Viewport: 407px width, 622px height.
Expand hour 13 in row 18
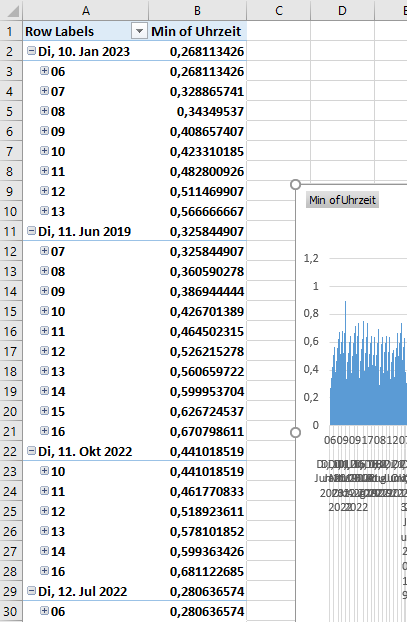coord(44,371)
